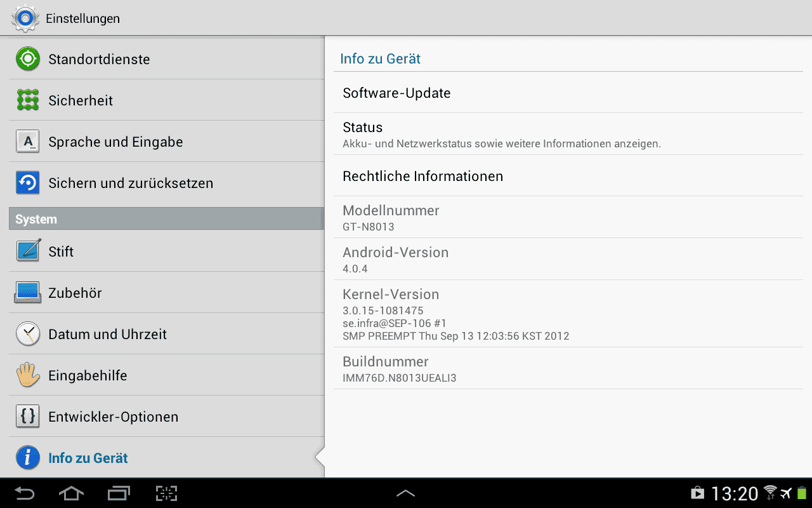Tap the Back arrow navigation button
The height and width of the screenshot is (508, 812).
point(25,493)
